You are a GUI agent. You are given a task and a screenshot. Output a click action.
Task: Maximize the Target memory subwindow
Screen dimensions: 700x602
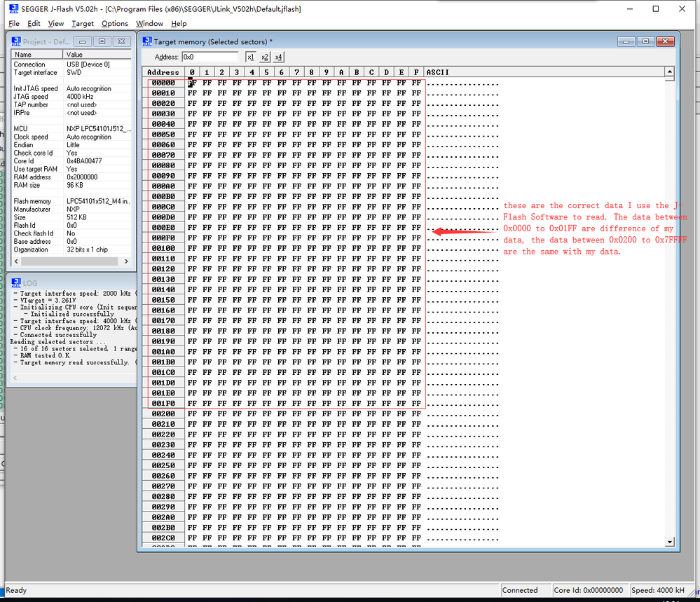point(645,41)
